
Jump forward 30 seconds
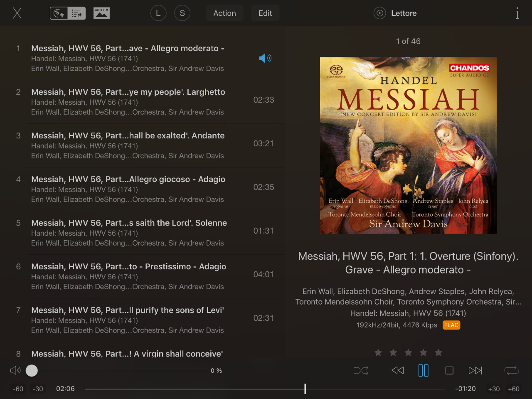(x=494, y=389)
